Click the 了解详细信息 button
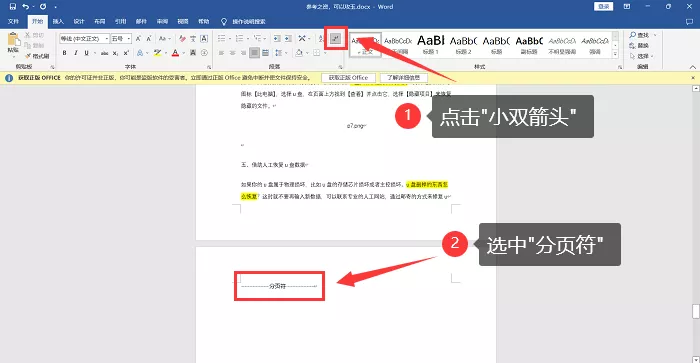Screen dimensions: 700x363 point(404,78)
